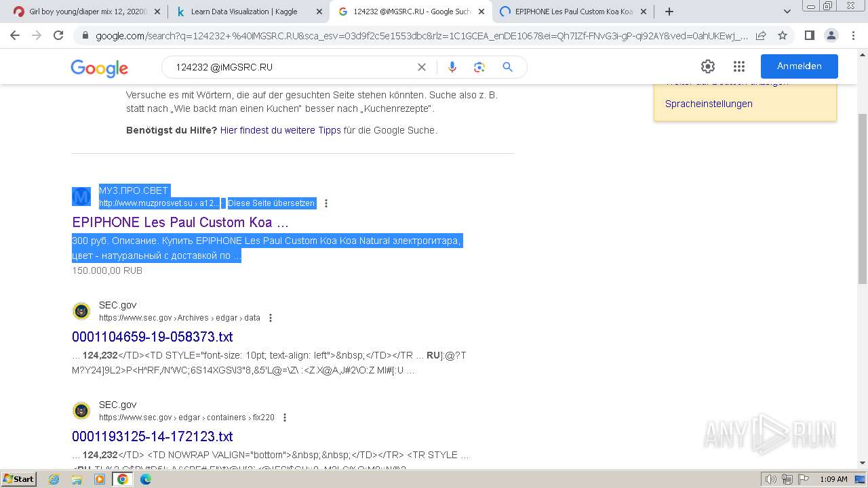Open Google apps grid
The height and width of the screenshot is (488, 868).
[739, 66]
